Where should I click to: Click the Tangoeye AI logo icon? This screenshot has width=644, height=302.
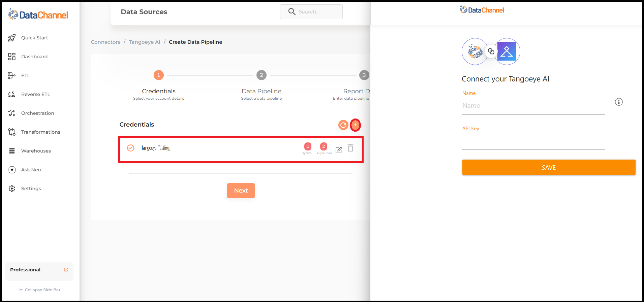click(507, 52)
